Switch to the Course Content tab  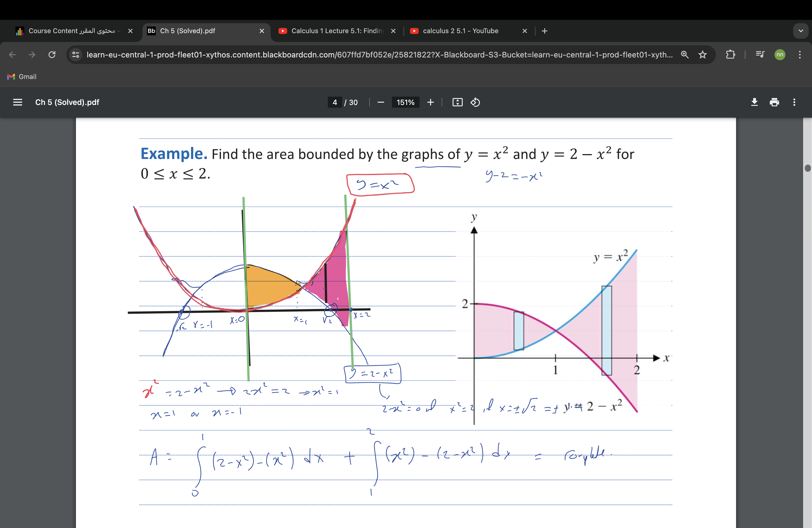point(68,31)
